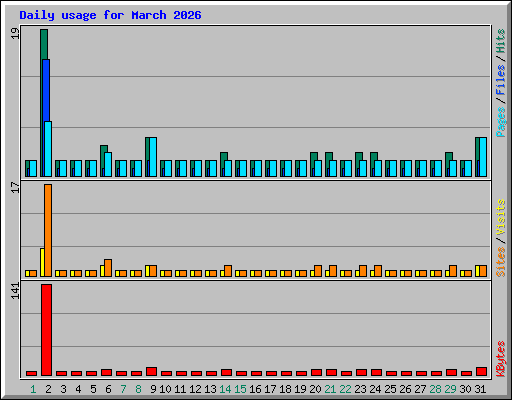This screenshot has height=400, width=512.
Task: Click the day label '5'
Action: click(93, 389)
